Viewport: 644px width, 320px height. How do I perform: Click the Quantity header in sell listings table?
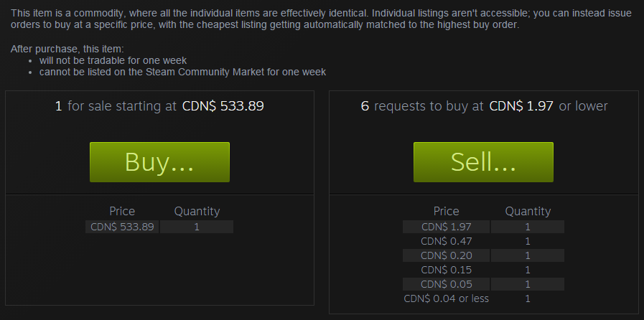[x=197, y=211]
